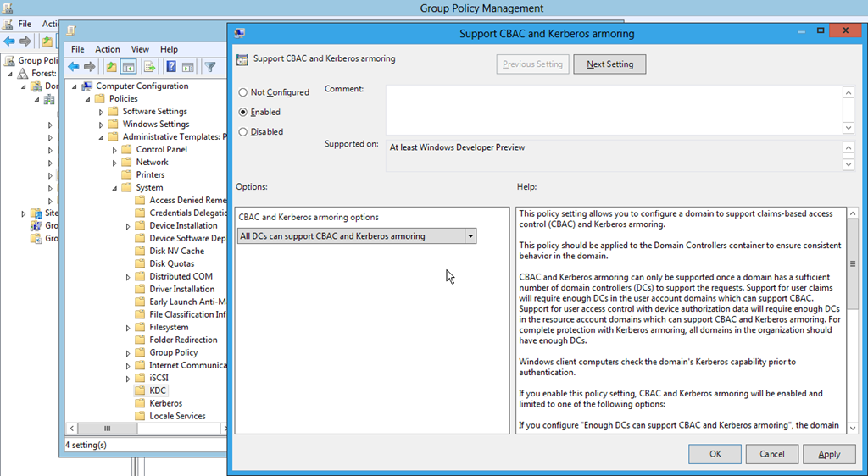Click the Help pane vertical scrollbar thumb
The width and height of the screenshot is (868, 476).
[853, 264]
